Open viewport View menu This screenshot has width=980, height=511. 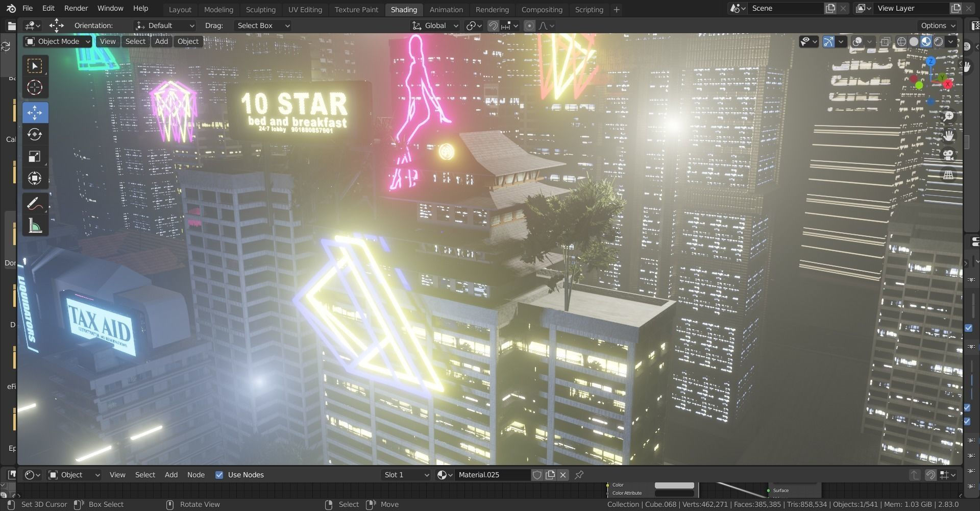pyautogui.click(x=108, y=41)
